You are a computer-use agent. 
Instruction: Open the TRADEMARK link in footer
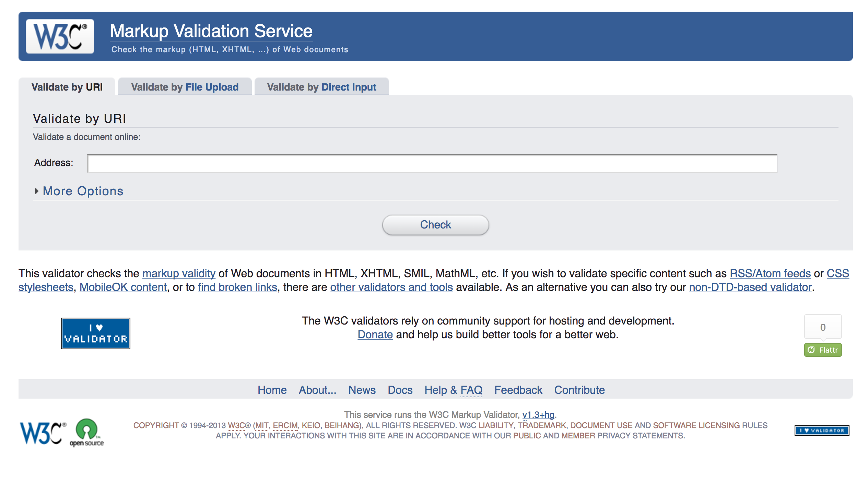542,425
